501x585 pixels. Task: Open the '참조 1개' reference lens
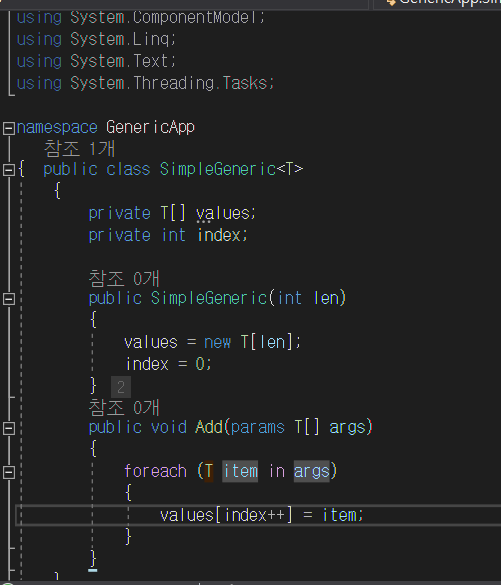[x=79, y=149]
